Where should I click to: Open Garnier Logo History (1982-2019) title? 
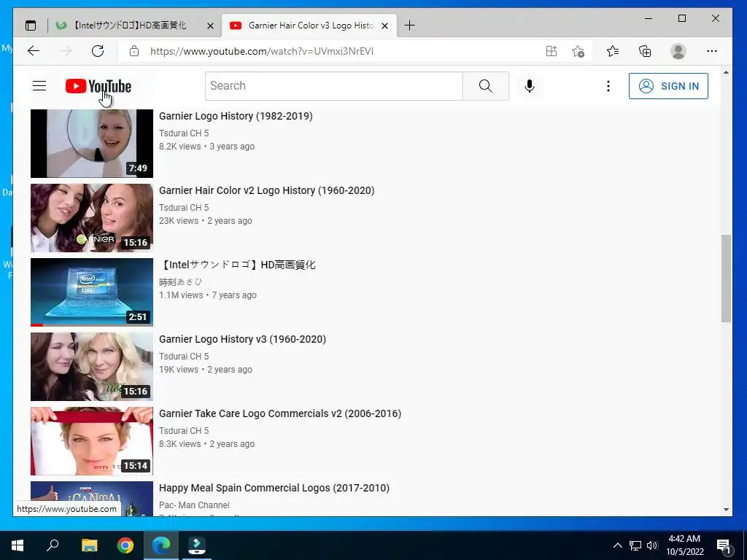pos(236,116)
